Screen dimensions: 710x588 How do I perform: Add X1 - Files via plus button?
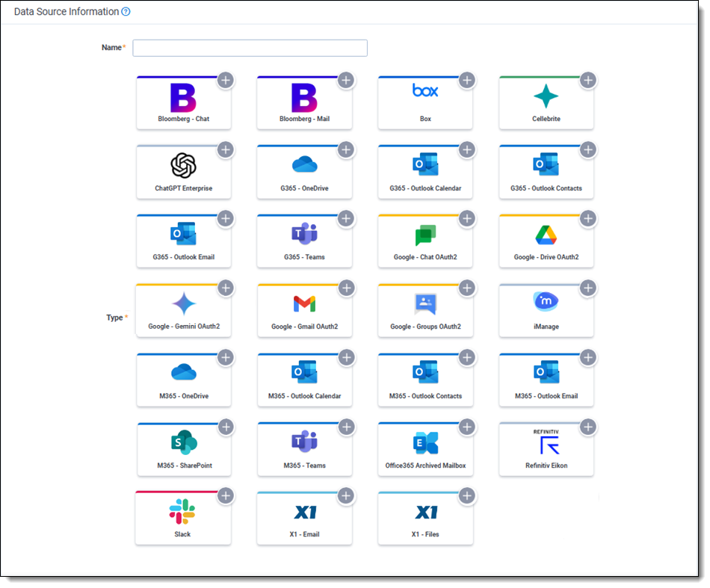pyautogui.click(x=467, y=495)
